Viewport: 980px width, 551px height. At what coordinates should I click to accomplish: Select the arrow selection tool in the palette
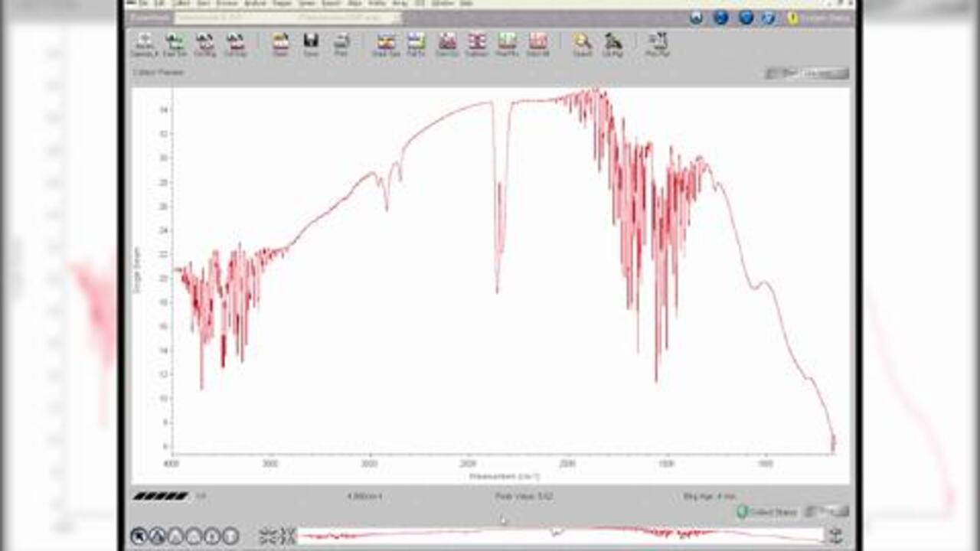pyautogui.click(x=139, y=536)
